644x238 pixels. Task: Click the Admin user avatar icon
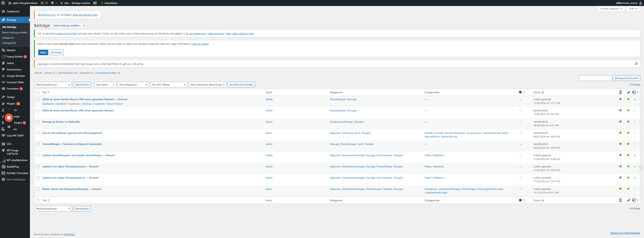(x=640, y=3)
